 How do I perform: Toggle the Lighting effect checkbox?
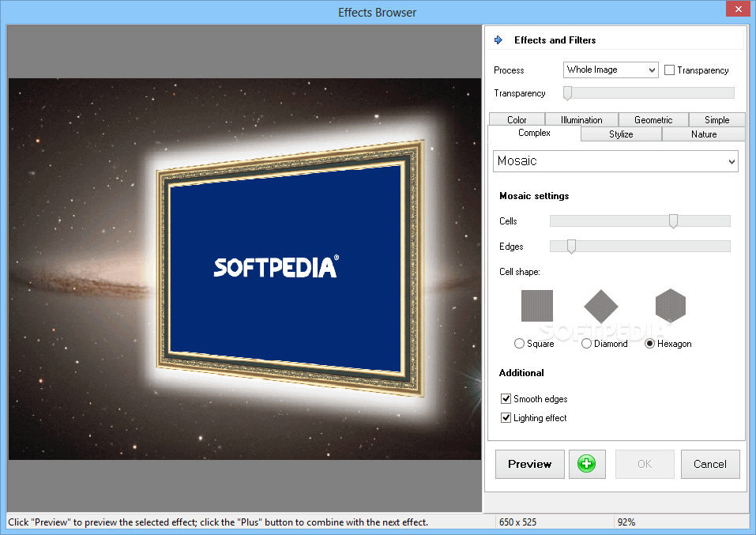506,417
